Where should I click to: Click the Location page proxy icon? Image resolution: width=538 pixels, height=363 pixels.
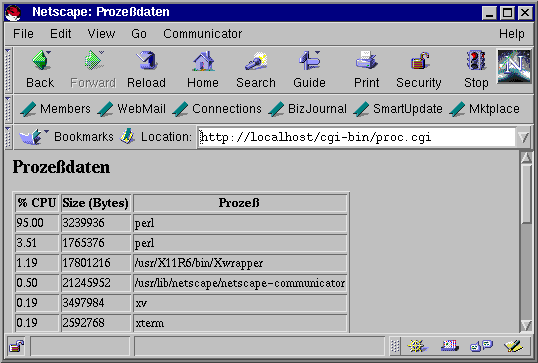(x=127, y=137)
